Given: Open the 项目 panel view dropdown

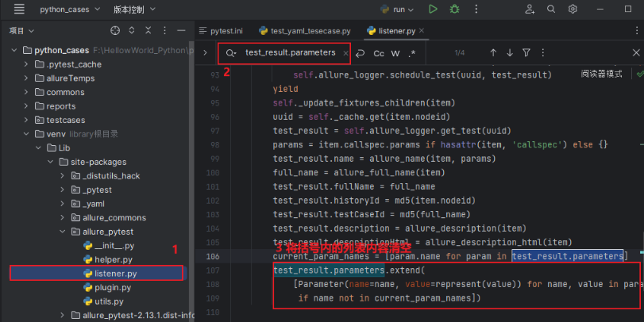Looking at the screenshot, I should [x=21, y=31].
